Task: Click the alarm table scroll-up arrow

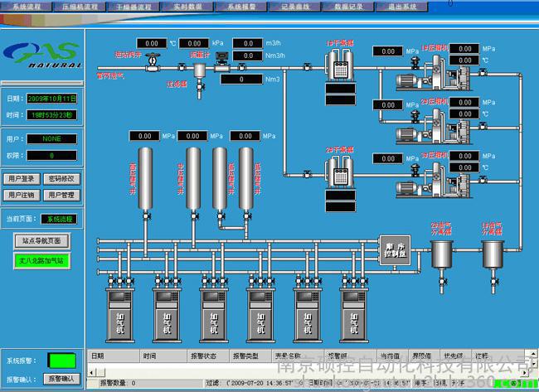Action: click(533, 353)
